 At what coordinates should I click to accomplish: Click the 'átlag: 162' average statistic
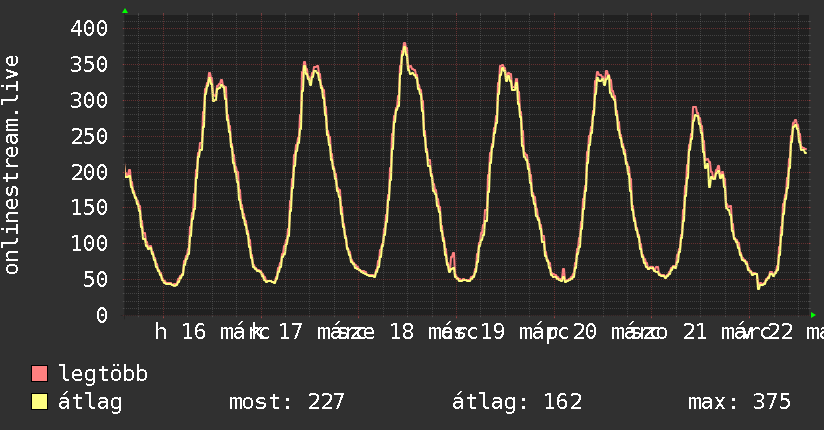click(517, 402)
